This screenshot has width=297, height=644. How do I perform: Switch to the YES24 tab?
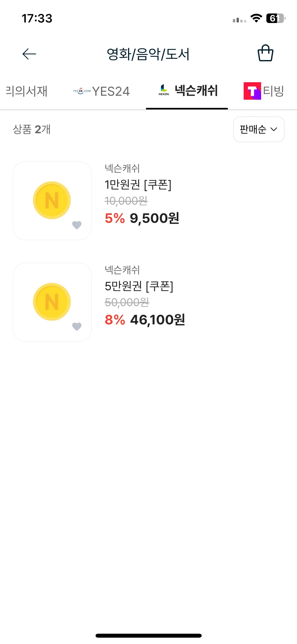(x=101, y=91)
